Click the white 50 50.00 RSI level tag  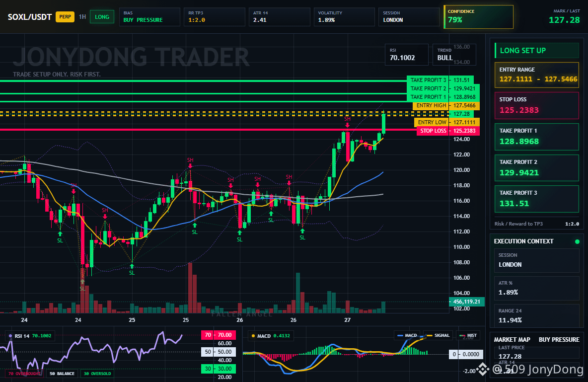pyautogui.click(x=218, y=352)
